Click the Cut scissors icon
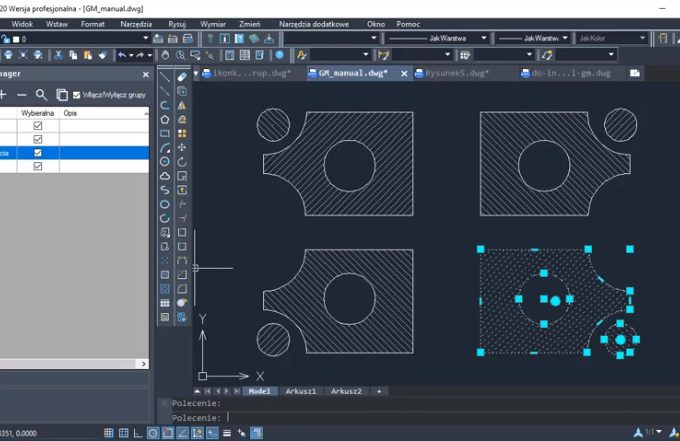Viewport: 680px width, 441px height. click(x=58, y=55)
